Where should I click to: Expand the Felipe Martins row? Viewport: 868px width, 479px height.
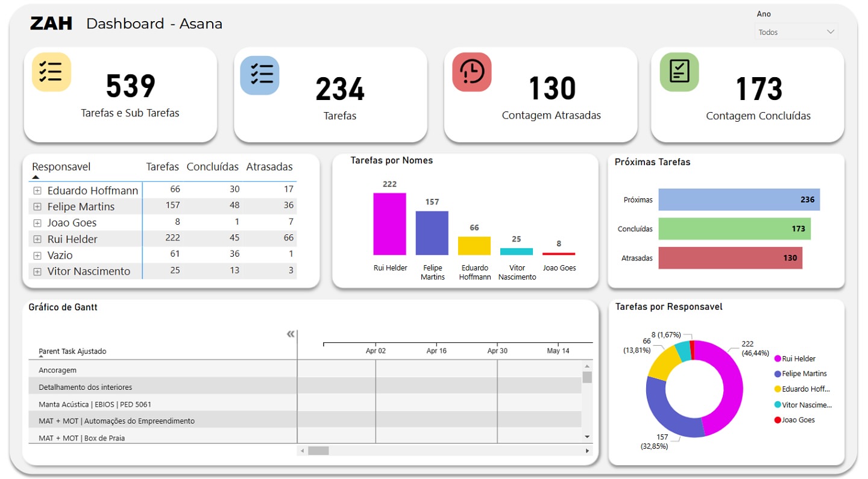tap(37, 207)
